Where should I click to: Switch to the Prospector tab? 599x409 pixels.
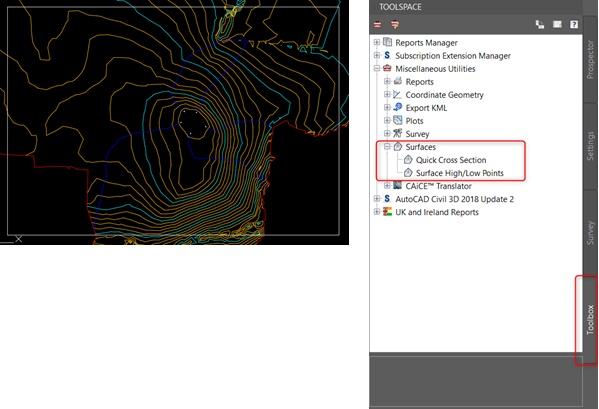tap(590, 60)
